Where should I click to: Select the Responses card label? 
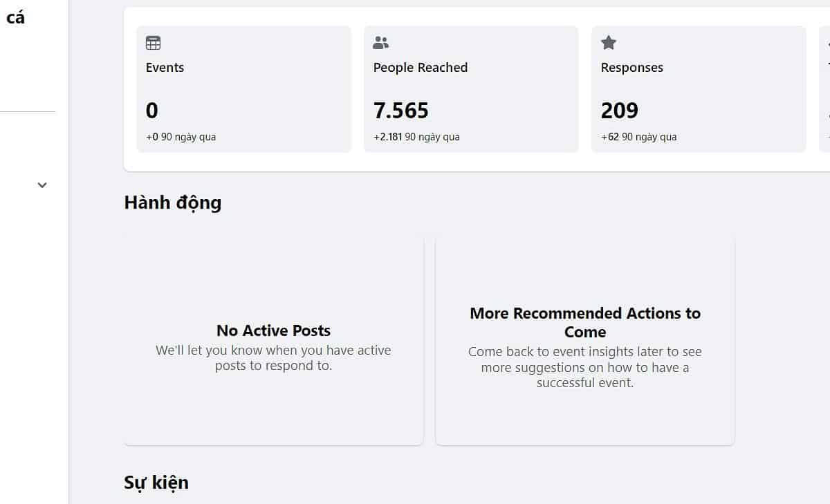(x=632, y=68)
